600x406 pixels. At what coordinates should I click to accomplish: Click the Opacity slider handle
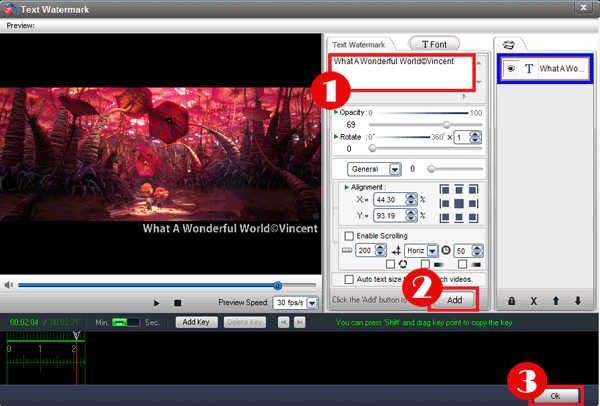pos(447,125)
